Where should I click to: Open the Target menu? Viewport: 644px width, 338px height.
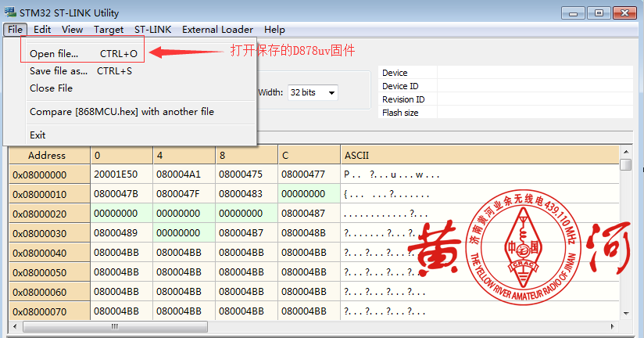(x=109, y=30)
